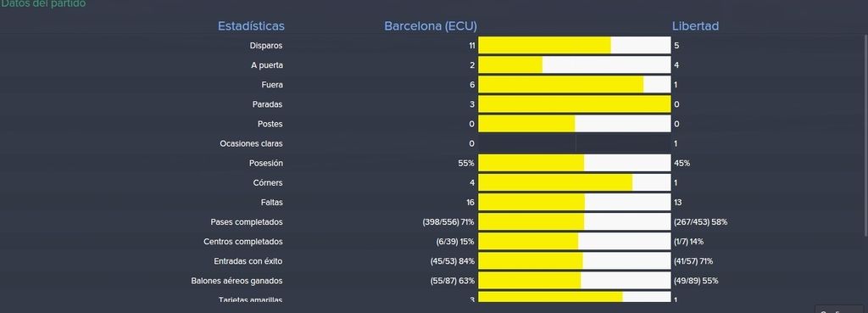Select the Faltas stat row label
The height and width of the screenshot is (313, 868).
[x=272, y=202]
